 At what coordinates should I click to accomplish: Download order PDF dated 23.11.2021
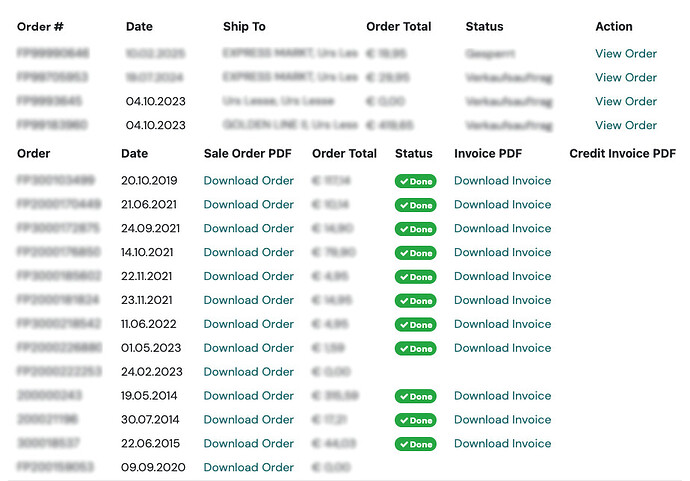pyautogui.click(x=249, y=300)
